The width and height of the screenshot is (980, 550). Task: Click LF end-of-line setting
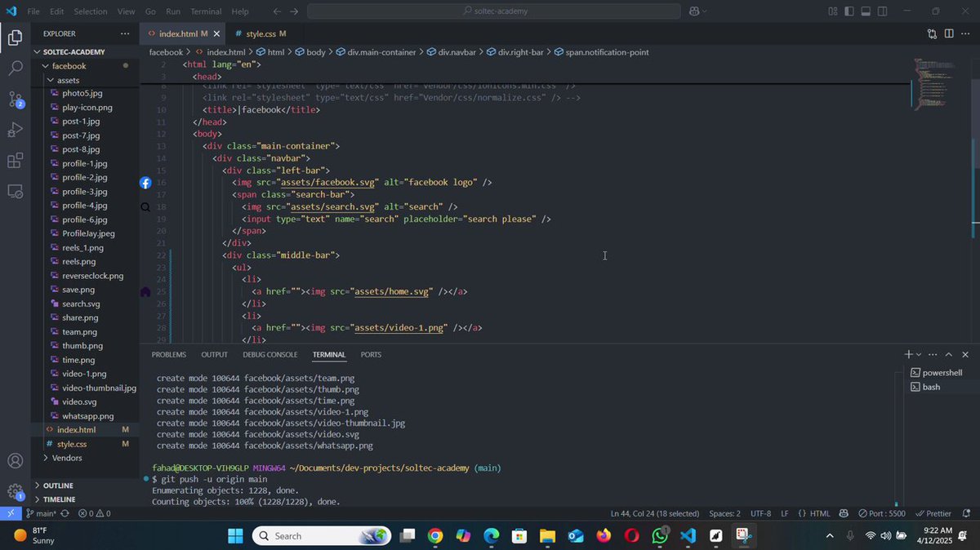point(785,513)
